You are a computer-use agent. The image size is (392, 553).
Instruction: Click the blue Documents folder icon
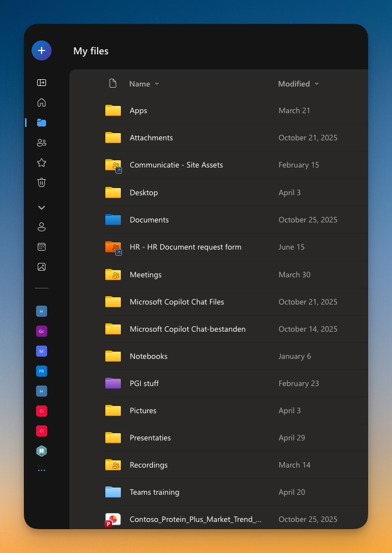point(113,220)
